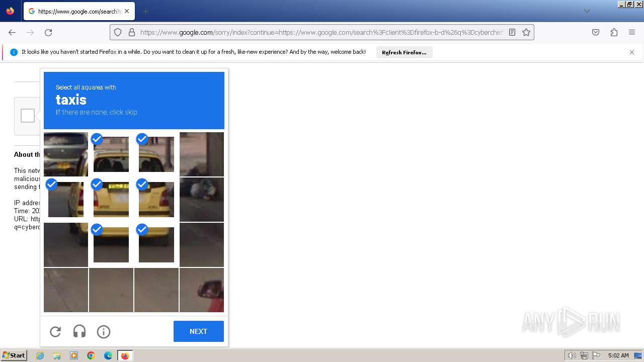Click the volume speaker tray icon
The height and width of the screenshot is (362, 644).
572,355
